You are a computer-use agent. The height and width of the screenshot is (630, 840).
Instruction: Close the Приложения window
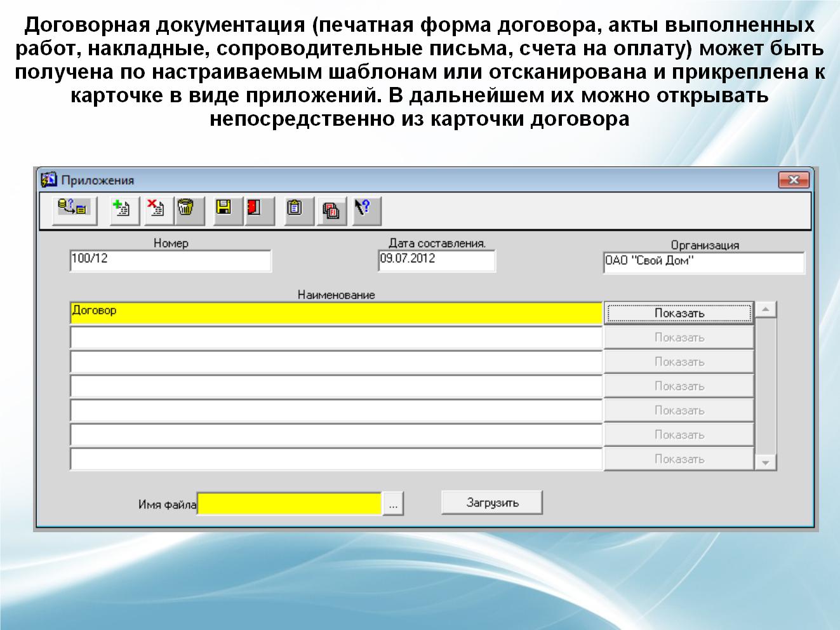pyautogui.click(x=794, y=180)
